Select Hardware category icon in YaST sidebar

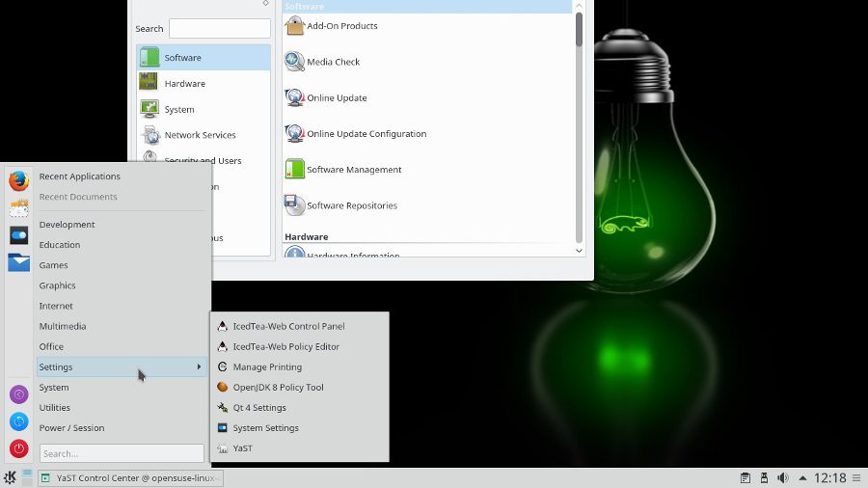point(149,82)
